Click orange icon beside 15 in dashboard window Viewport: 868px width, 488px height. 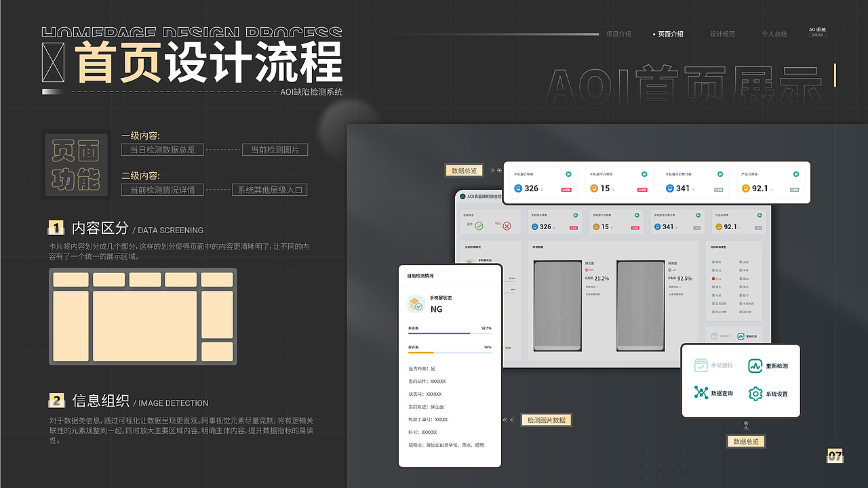pos(596,226)
